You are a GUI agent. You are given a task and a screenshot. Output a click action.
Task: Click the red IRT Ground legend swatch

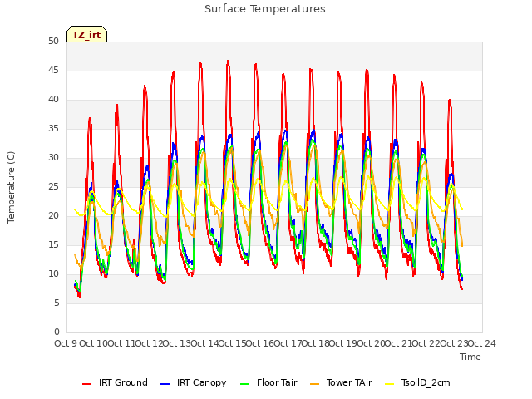point(86,384)
